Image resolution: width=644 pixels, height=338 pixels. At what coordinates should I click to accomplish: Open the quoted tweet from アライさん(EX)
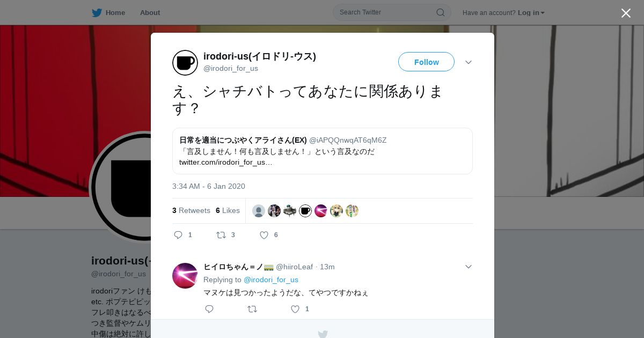click(x=323, y=151)
